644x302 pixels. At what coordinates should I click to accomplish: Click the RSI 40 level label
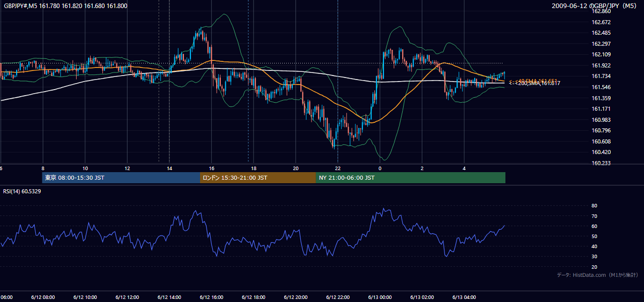(594, 246)
